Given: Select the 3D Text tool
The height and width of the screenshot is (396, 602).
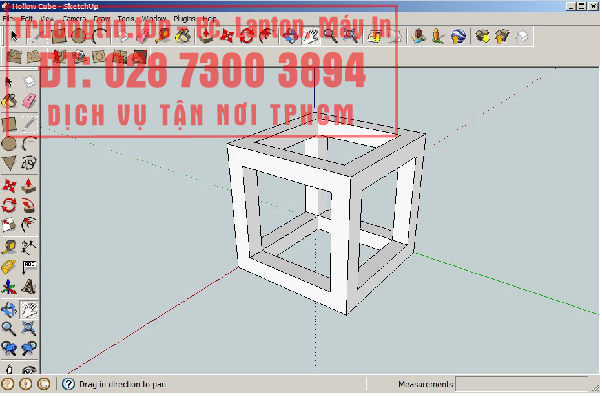Looking at the screenshot, I should coord(29,287).
